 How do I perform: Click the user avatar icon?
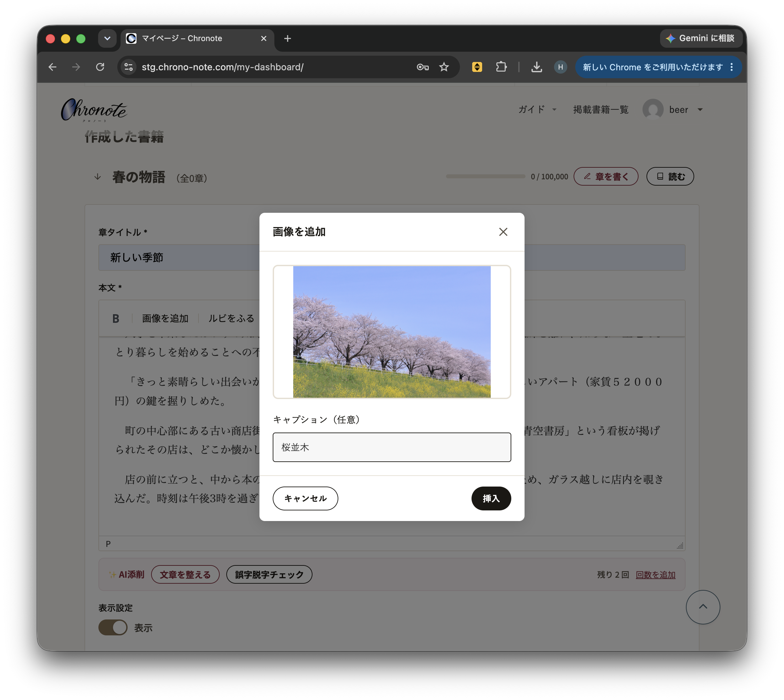click(653, 110)
